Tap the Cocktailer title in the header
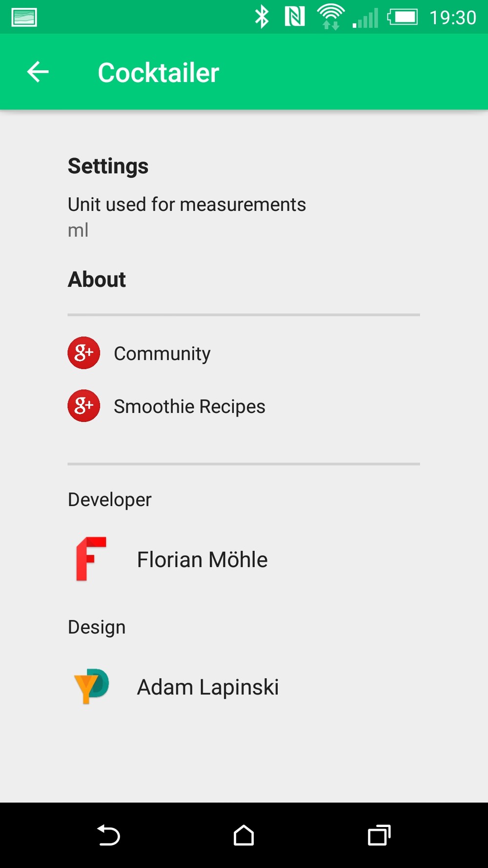The height and width of the screenshot is (868, 488). pos(159,73)
